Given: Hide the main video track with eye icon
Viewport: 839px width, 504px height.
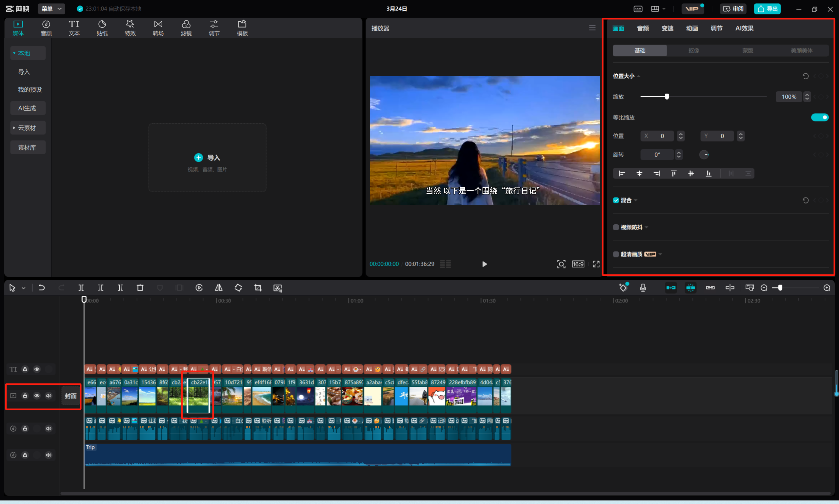Looking at the screenshot, I should pos(37,396).
